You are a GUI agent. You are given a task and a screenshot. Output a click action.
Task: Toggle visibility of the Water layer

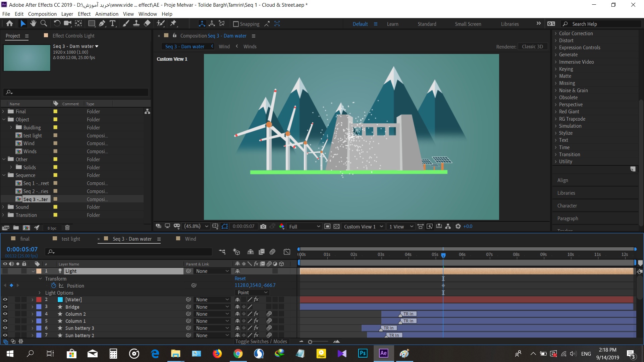click(5, 300)
